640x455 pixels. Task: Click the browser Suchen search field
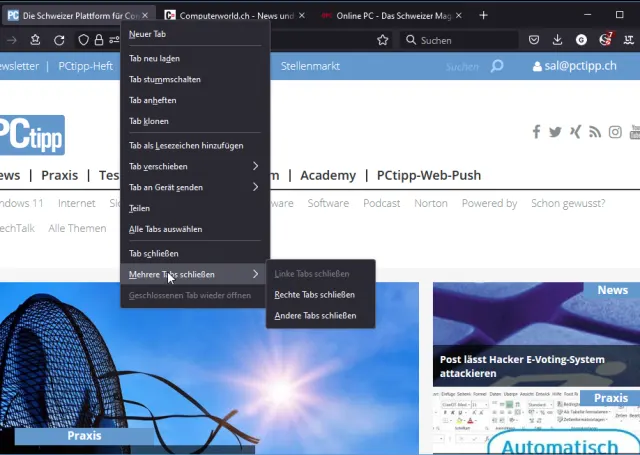(460, 40)
